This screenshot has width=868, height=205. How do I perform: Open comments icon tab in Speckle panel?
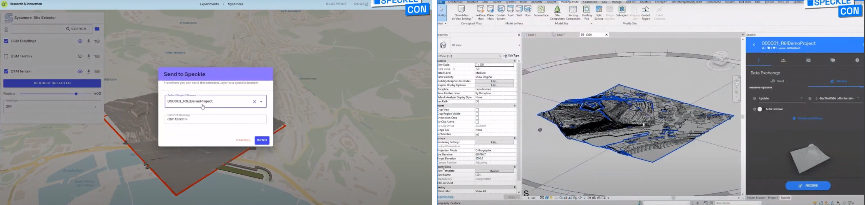tap(833, 60)
